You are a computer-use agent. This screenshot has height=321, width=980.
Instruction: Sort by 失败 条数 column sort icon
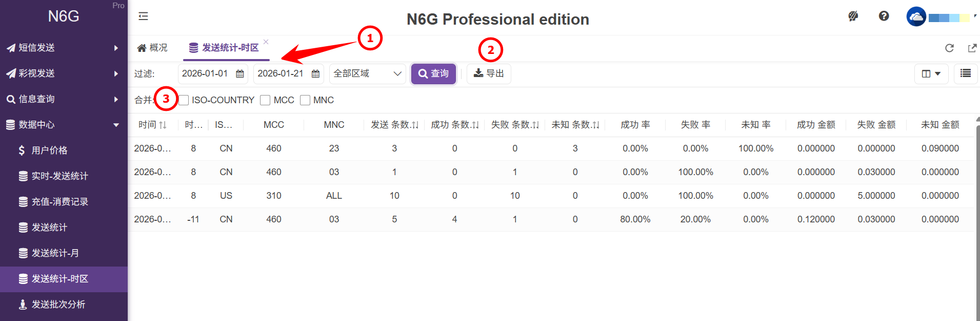[x=535, y=125]
